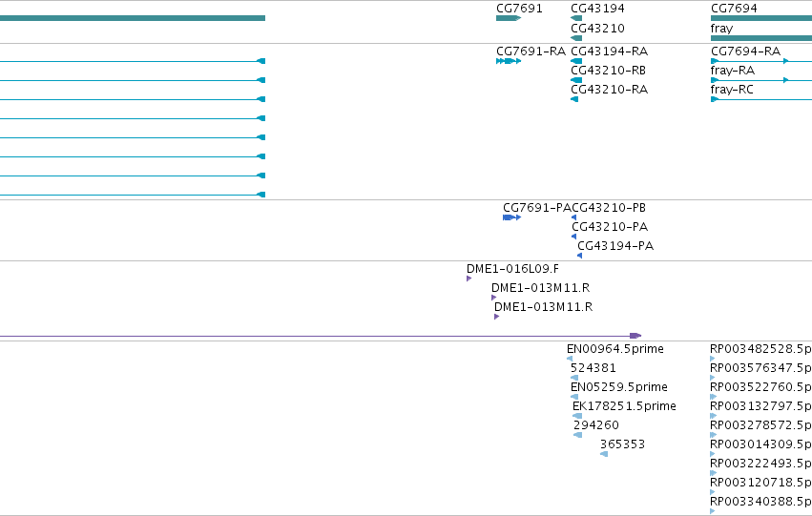Viewport: 812px width, 516px height.
Task: Click the CG43194-RA transcript label
Action: pos(609,52)
